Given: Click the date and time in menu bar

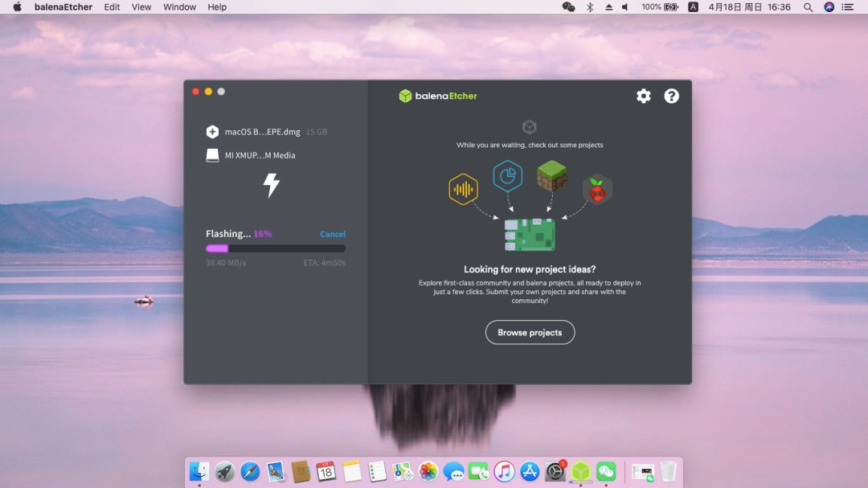Looking at the screenshot, I should [x=750, y=6].
